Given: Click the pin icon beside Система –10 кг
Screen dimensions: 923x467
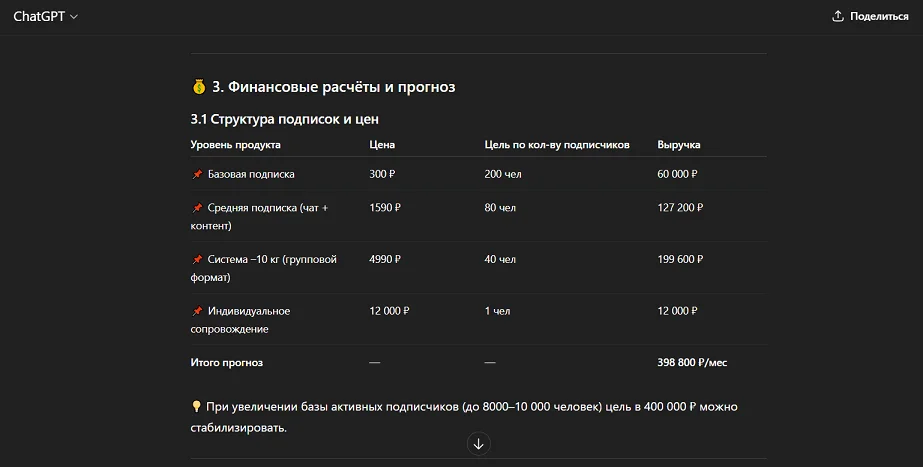Looking at the screenshot, I should [x=197, y=260].
